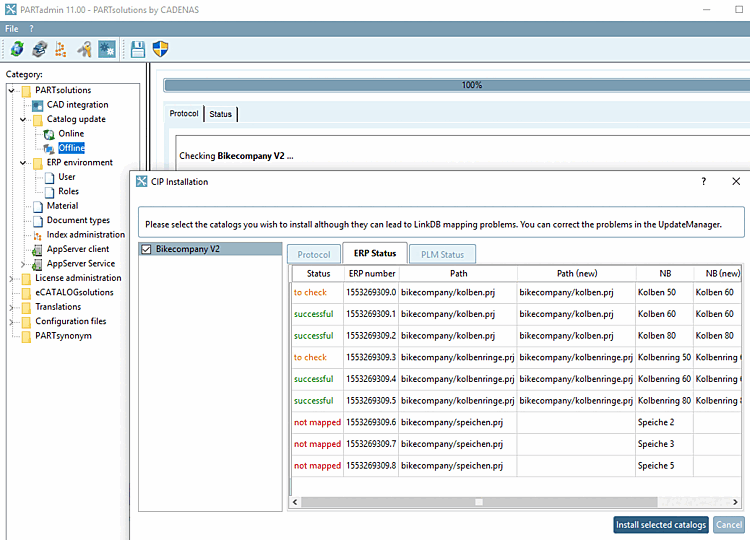Expand the Translations node
The height and width of the screenshot is (540, 750).
tap(11, 307)
